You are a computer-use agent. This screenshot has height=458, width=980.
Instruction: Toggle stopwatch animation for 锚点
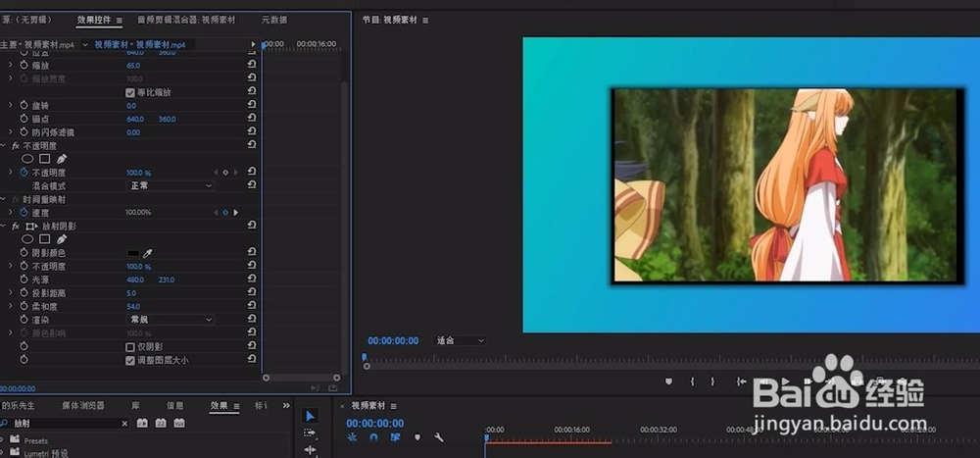point(24,119)
